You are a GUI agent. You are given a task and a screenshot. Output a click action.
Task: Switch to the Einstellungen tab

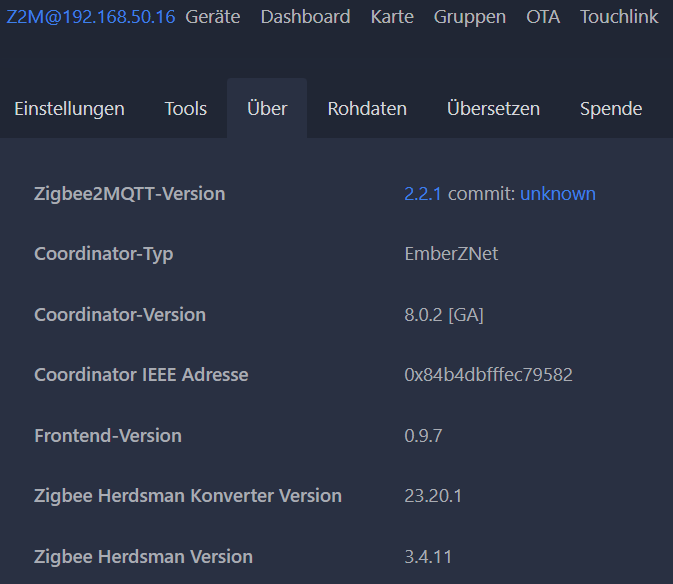(x=70, y=109)
